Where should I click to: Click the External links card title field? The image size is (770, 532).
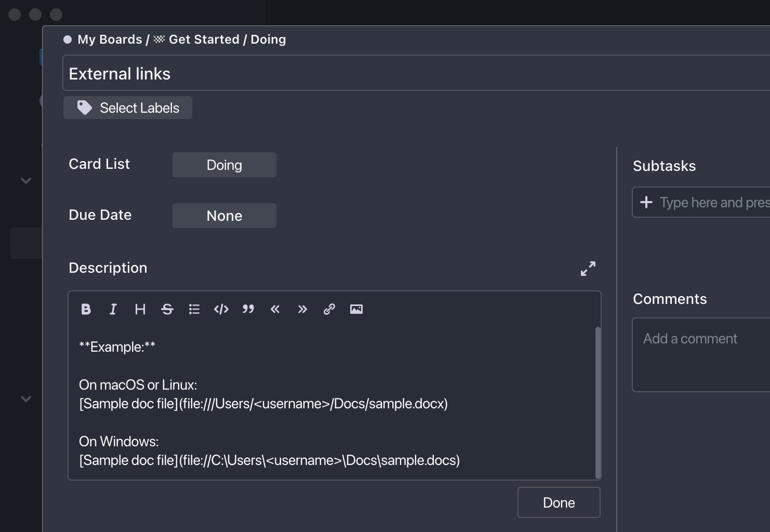[x=416, y=73]
